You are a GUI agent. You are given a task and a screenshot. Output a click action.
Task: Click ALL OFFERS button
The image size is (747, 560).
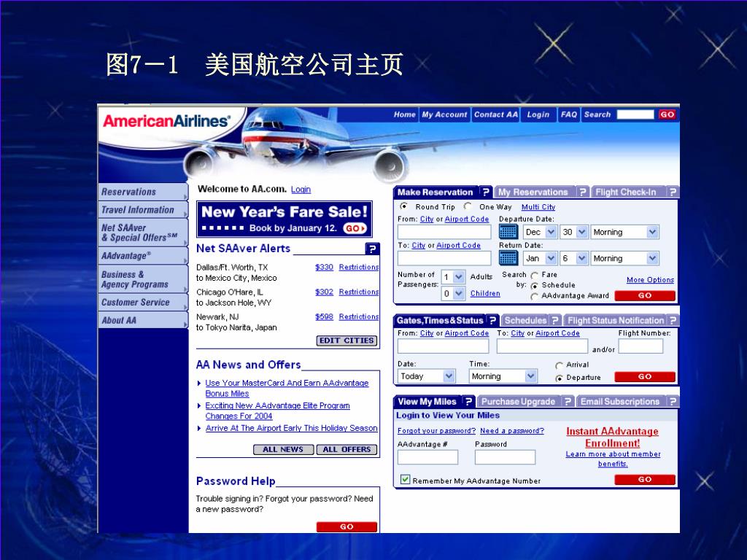347,449
